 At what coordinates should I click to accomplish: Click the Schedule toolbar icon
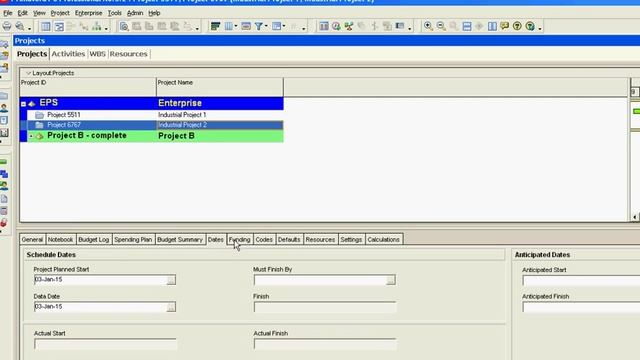point(324,27)
